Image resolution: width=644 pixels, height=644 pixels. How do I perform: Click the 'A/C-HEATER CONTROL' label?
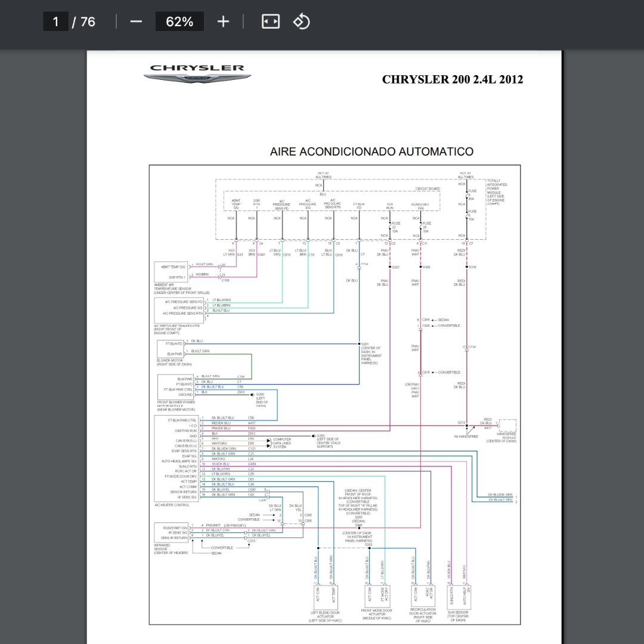172,505
